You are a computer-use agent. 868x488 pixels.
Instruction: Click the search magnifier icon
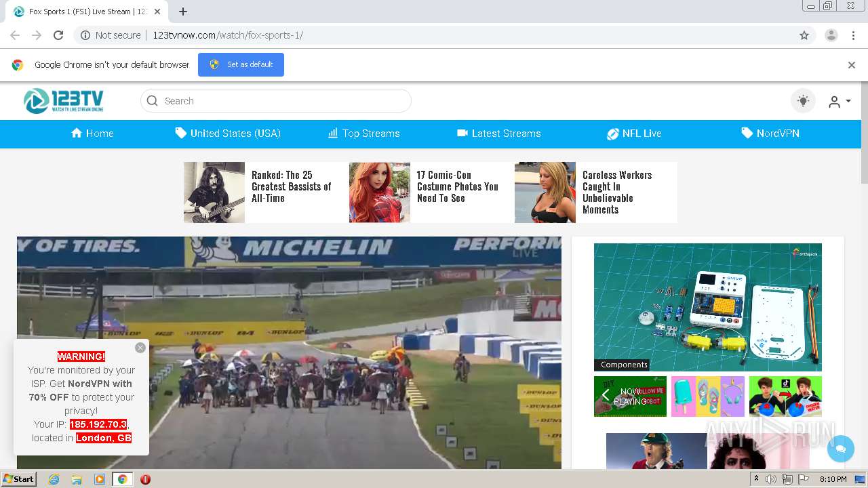tap(152, 101)
